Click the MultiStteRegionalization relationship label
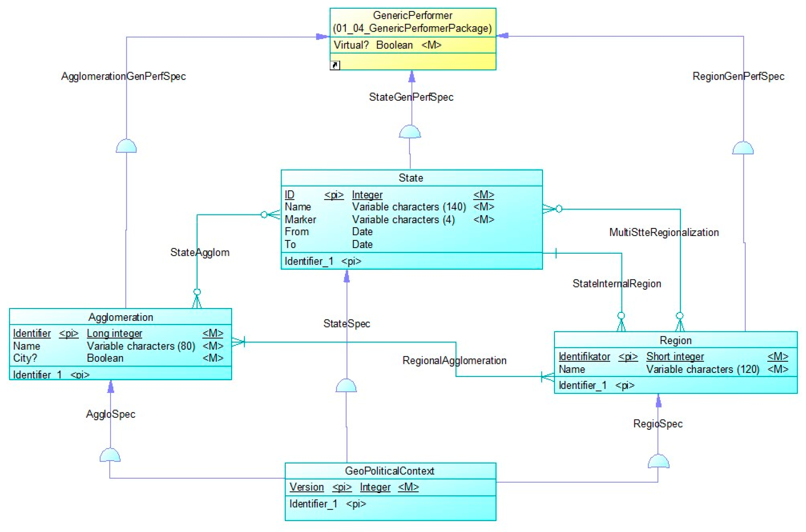This screenshot has height=532, width=806. tap(664, 233)
